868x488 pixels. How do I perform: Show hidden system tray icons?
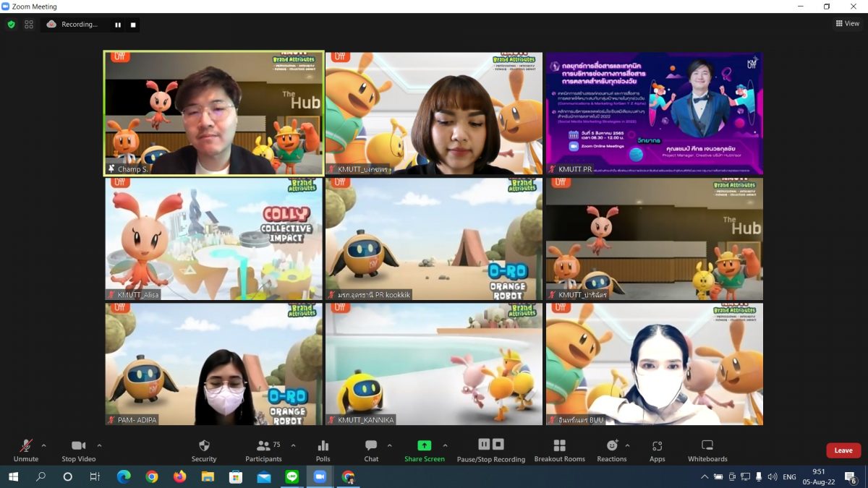click(705, 477)
